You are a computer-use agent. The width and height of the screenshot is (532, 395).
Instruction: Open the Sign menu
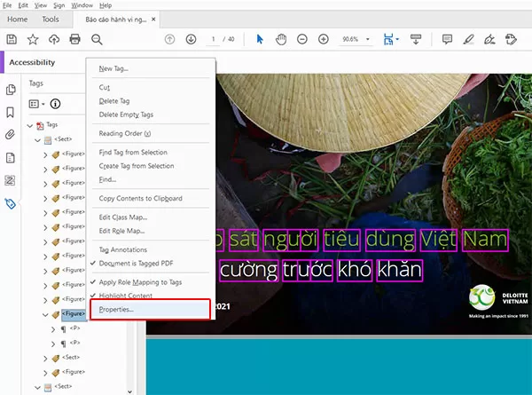tap(59, 5)
